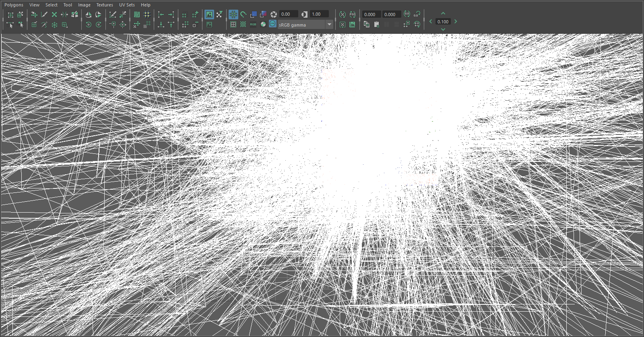Toggle the grid display button
This screenshot has width=644, height=337.
click(x=233, y=14)
